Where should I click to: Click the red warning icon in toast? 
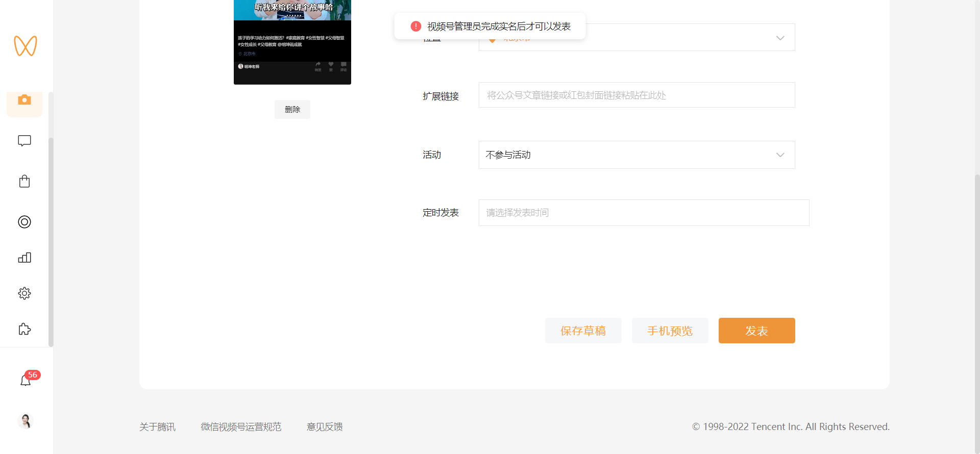pyautogui.click(x=416, y=26)
